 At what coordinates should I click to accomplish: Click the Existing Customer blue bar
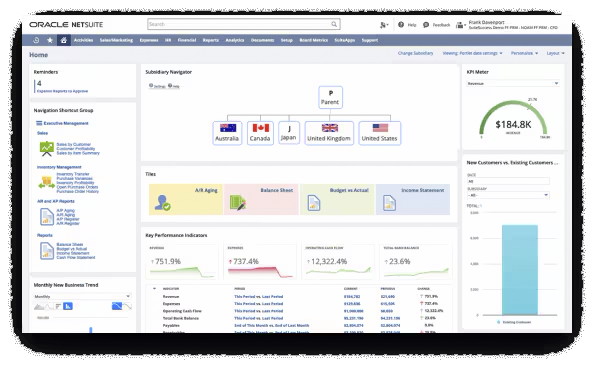(x=520, y=270)
